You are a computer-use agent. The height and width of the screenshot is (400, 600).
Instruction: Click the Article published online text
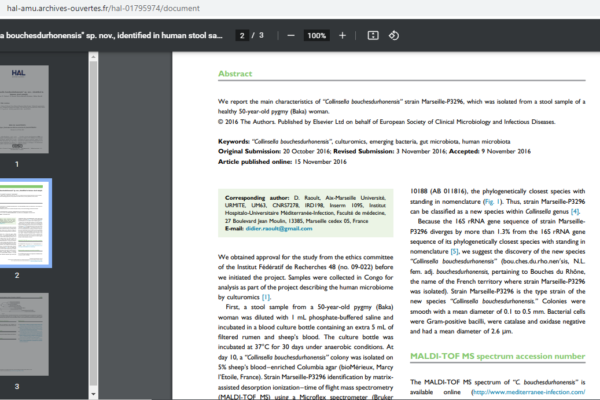click(255, 162)
